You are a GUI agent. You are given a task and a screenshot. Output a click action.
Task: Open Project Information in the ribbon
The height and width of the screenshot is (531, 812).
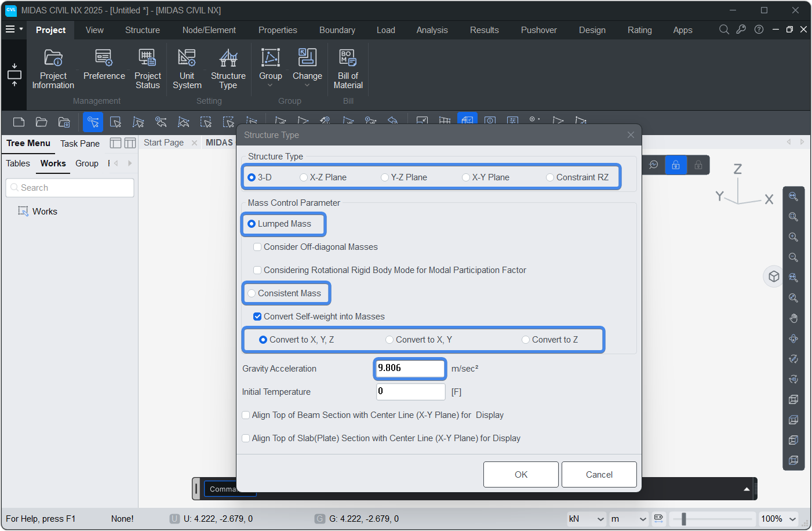[53, 69]
